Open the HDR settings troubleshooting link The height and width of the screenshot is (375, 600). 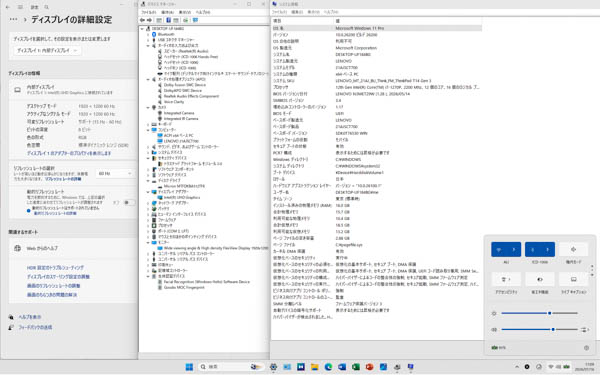pos(55,267)
